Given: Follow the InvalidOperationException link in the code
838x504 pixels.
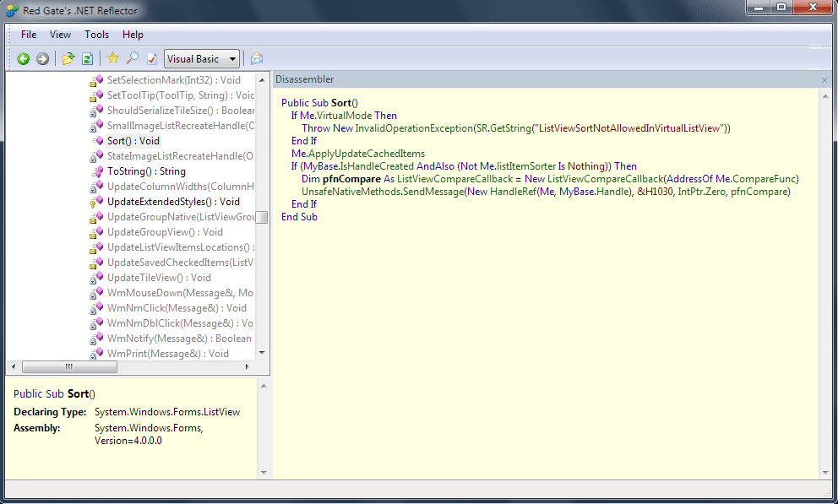Looking at the screenshot, I should click(x=414, y=128).
